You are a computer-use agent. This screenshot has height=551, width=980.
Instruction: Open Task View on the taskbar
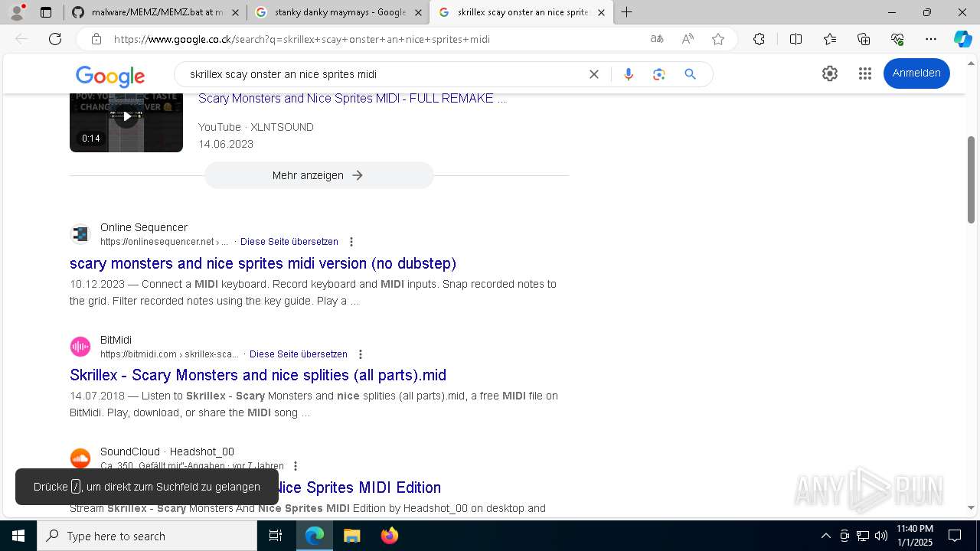(276, 536)
